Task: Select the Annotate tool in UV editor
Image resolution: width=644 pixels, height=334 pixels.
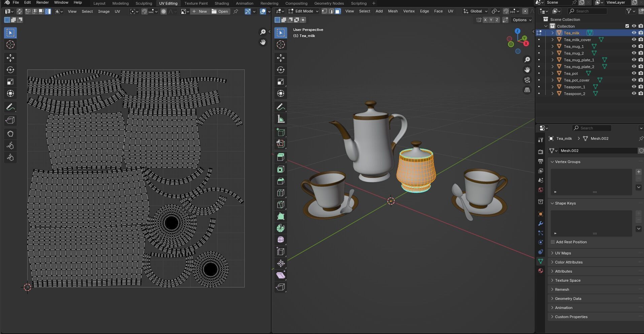Action: point(10,107)
